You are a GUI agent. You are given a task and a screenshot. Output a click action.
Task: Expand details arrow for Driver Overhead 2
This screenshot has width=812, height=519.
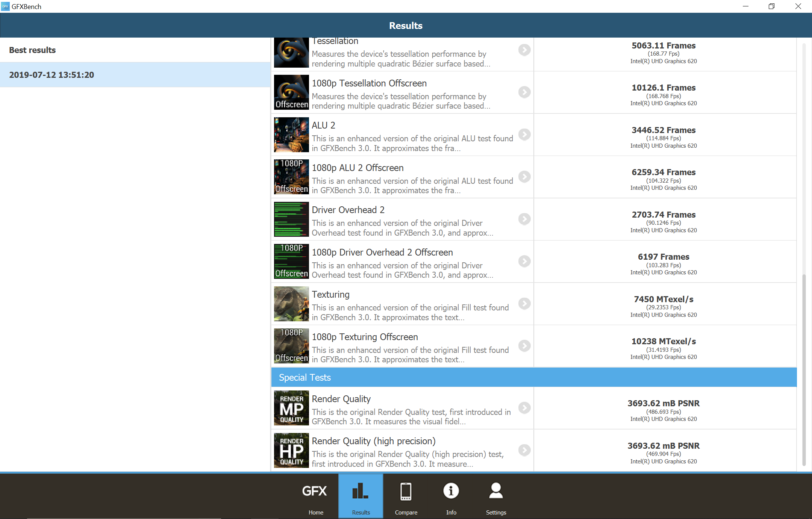click(x=524, y=219)
